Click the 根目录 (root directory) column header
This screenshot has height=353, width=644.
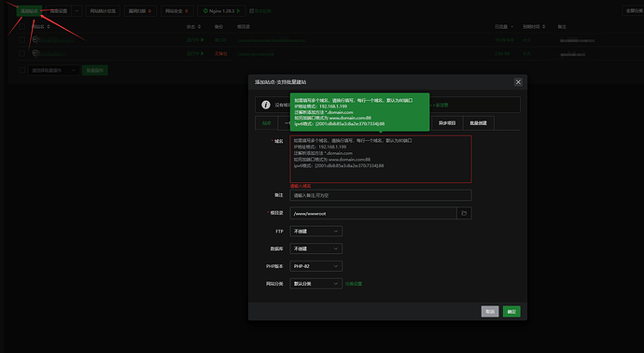click(x=244, y=27)
